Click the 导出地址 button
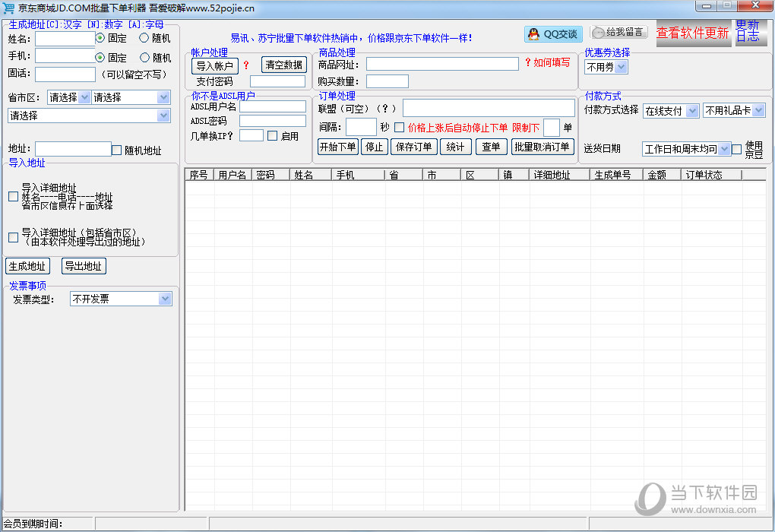The width and height of the screenshot is (775, 532). pyautogui.click(x=84, y=266)
